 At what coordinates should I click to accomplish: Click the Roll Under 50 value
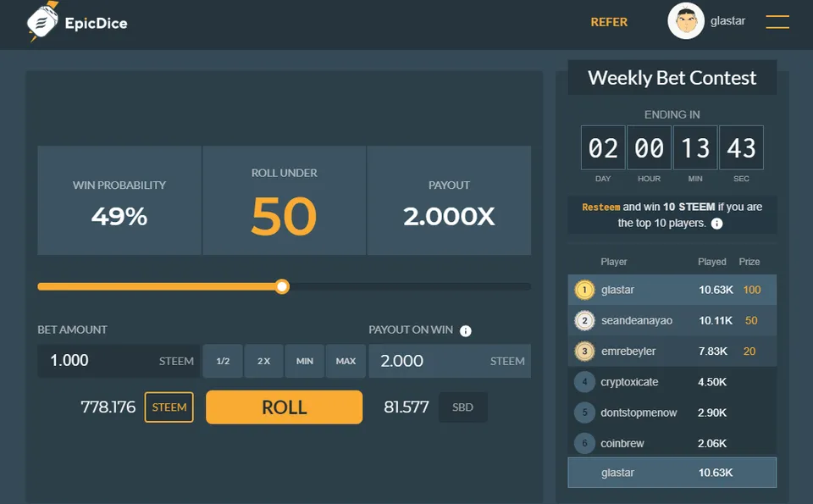(285, 216)
